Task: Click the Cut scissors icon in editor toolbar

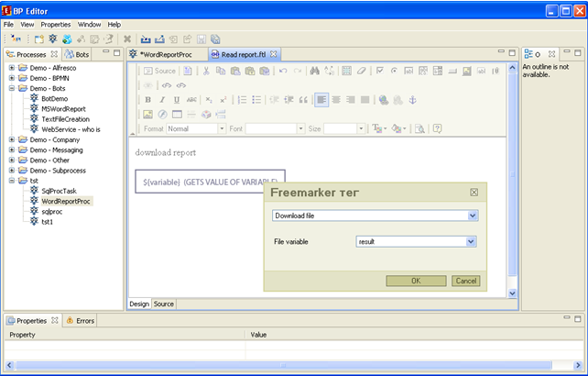Action: point(206,71)
